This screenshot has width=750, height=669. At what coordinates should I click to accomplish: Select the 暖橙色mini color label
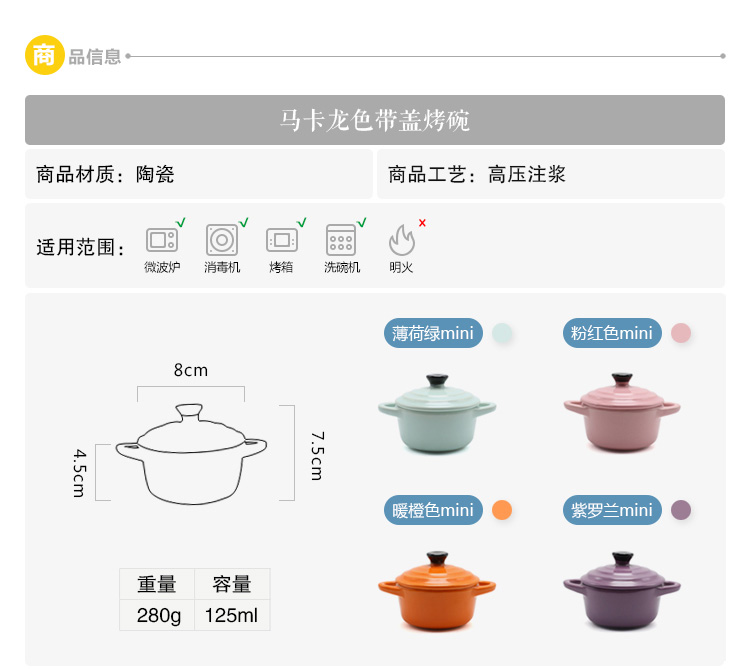[x=433, y=510]
